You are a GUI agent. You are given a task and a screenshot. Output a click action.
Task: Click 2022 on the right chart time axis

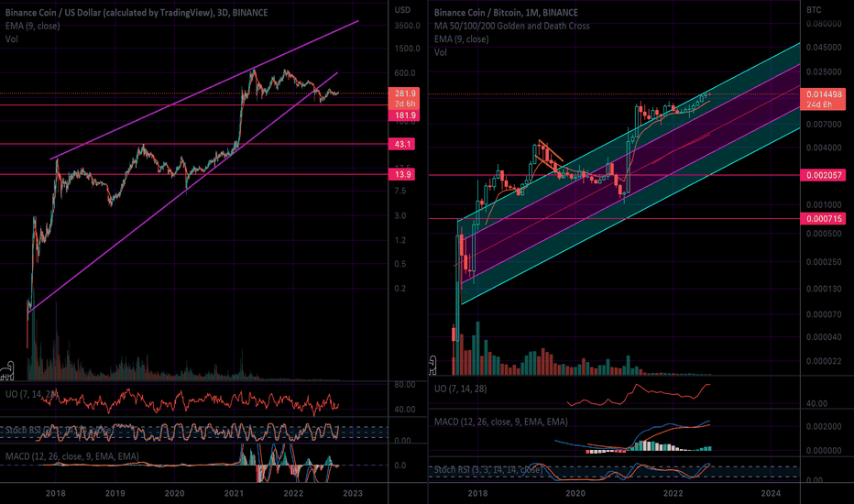[673, 493]
